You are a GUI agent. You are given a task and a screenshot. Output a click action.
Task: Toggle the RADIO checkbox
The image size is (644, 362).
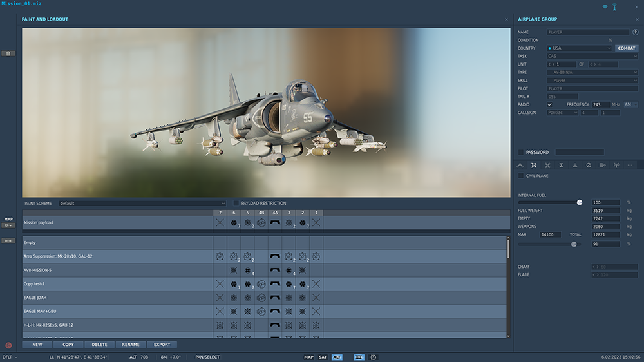(549, 104)
